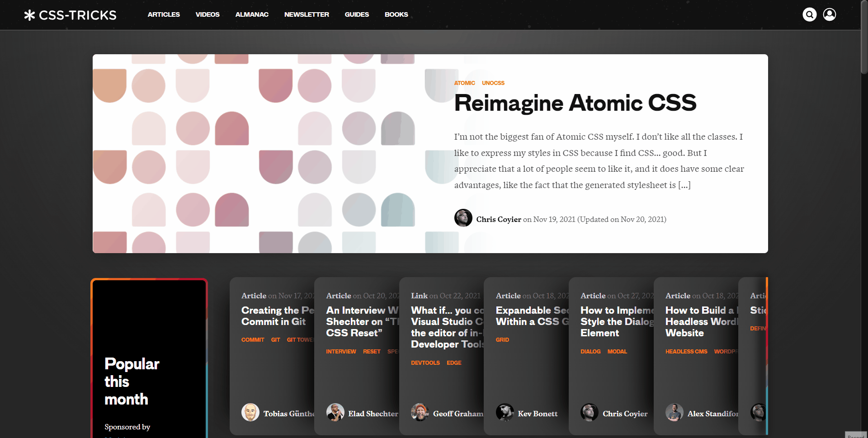Click the search magnifier icon
Image resolution: width=868 pixels, height=438 pixels.
tap(809, 14)
